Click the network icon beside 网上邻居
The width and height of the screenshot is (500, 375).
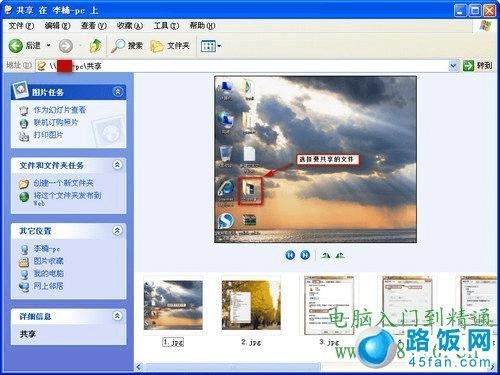pos(24,286)
